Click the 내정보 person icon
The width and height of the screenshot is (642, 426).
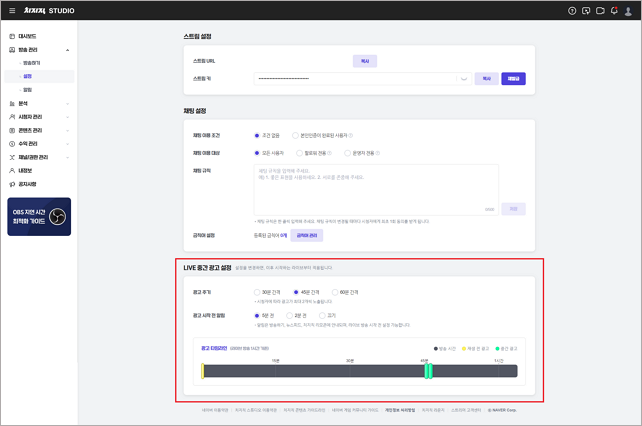coord(11,171)
